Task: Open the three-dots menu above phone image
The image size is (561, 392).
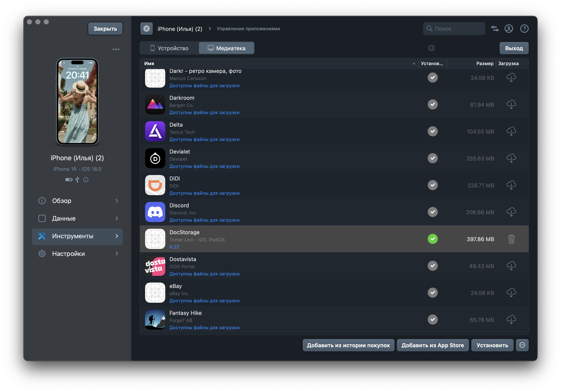Action: [116, 49]
